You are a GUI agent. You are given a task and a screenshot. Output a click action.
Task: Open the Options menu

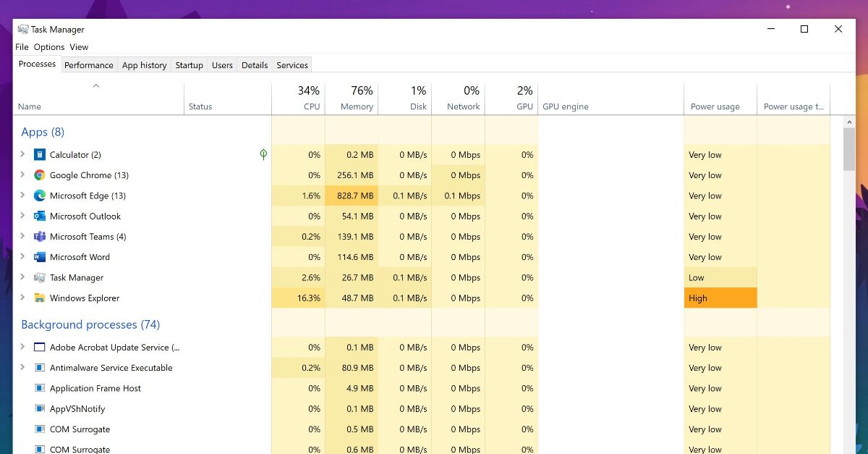[49, 47]
